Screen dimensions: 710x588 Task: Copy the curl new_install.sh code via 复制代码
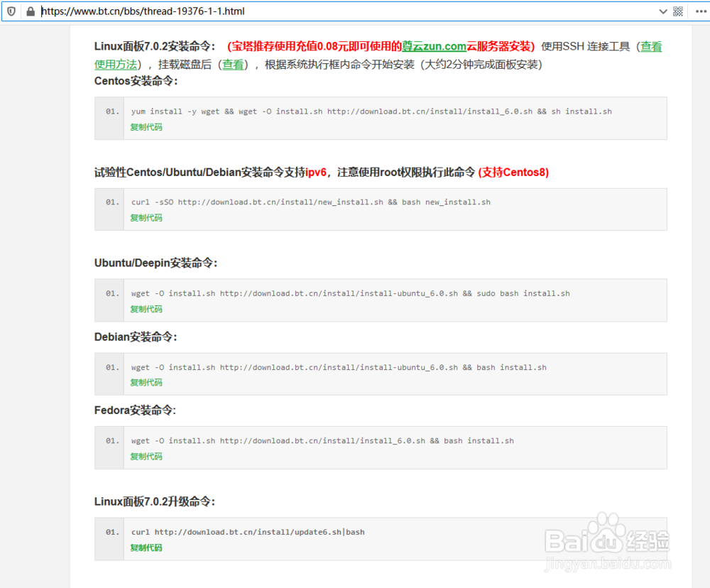click(x=146, y=218)
